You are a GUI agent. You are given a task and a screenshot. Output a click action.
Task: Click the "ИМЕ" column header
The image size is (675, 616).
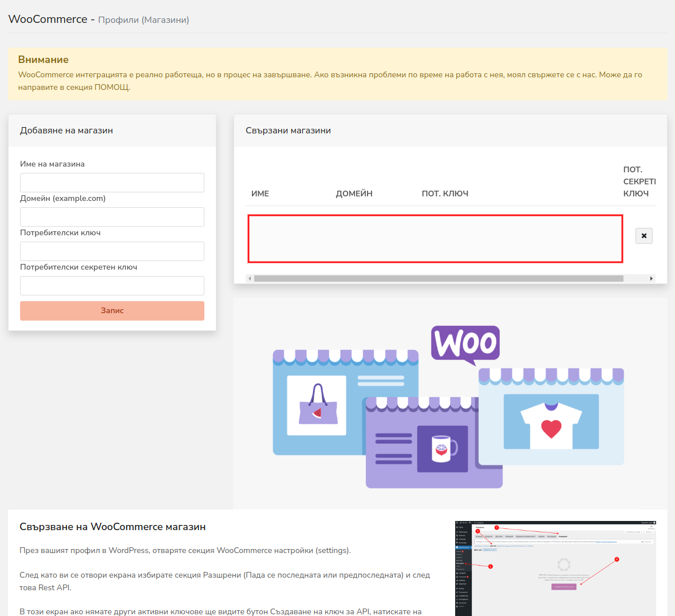[x=260, y=194]
